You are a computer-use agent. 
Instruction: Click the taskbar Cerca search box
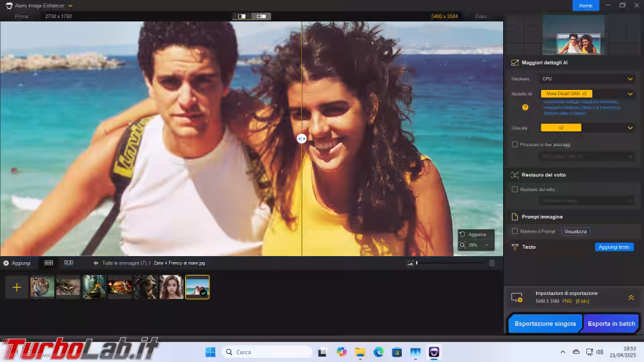click(x=268, y=352)
